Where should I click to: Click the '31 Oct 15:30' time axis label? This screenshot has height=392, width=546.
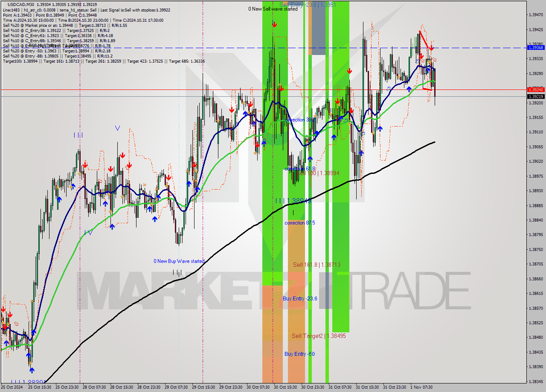click(367, 387)
